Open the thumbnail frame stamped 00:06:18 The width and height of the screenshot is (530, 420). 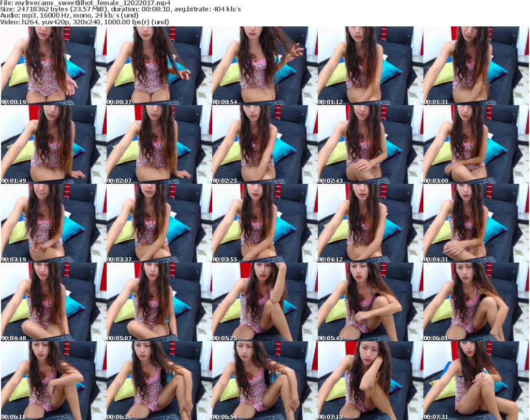(53, 381)
